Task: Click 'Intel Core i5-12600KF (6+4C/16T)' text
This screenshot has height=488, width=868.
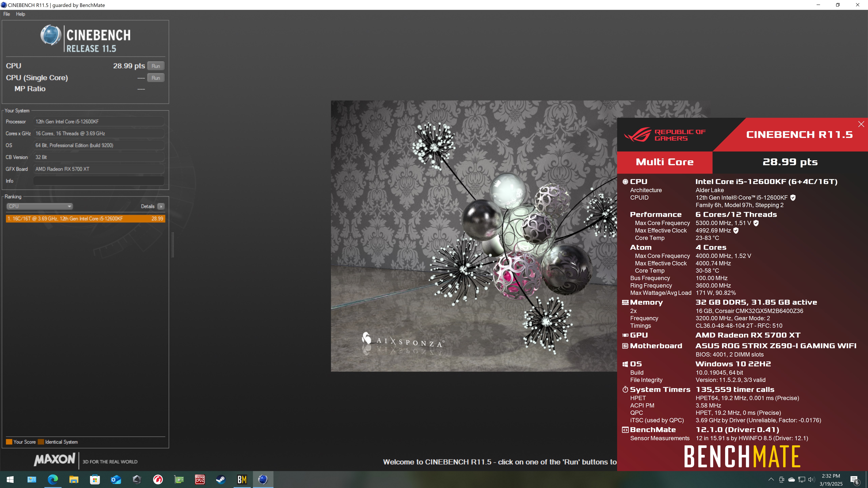Action: [x=766, y=182]
